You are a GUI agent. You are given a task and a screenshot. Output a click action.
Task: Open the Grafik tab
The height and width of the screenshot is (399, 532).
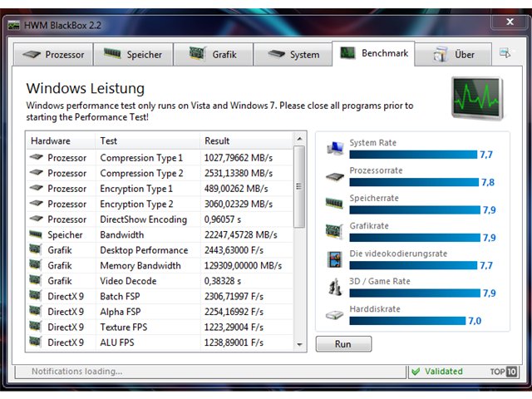click(214, 54)
